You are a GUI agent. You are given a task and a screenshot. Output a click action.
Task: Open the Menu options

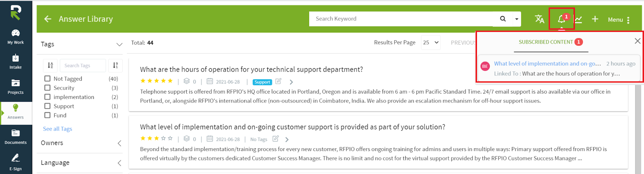[619, 20]
